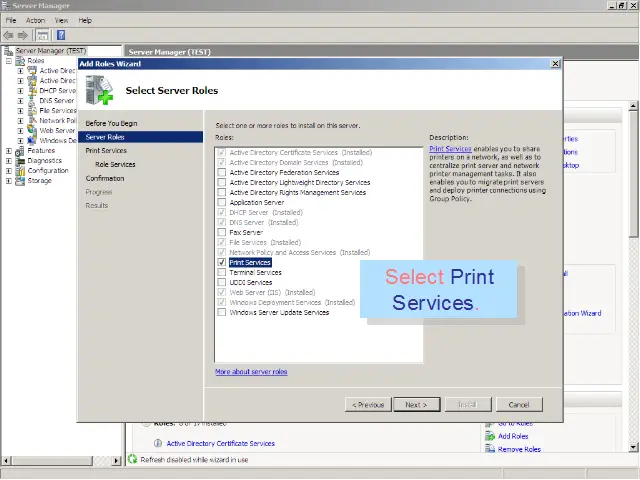
Task: Tick the Fax Server checkbox
Action: pos(222,232)
